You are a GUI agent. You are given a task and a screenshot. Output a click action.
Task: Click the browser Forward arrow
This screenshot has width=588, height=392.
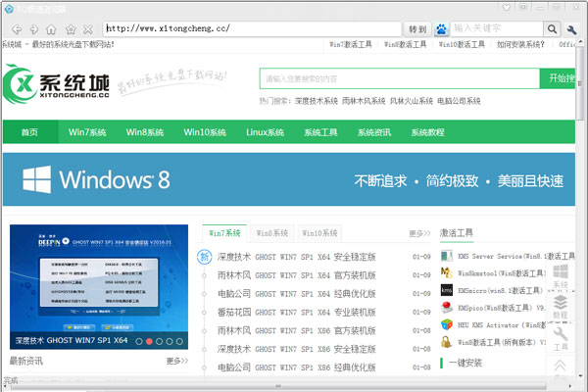[34, 28]
